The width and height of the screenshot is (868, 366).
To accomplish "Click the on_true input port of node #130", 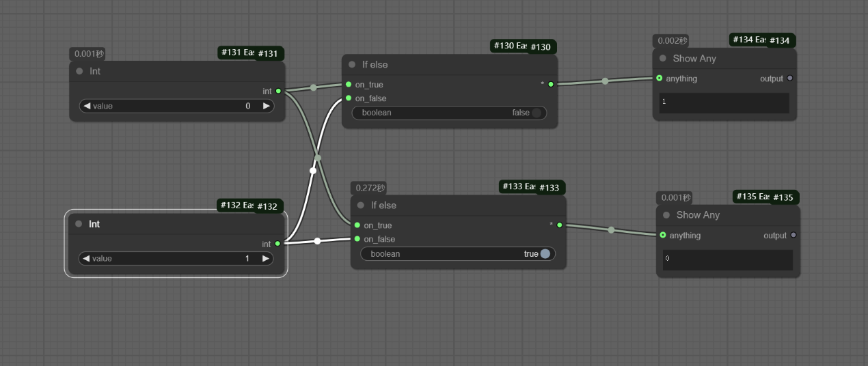I will (349, 85).
